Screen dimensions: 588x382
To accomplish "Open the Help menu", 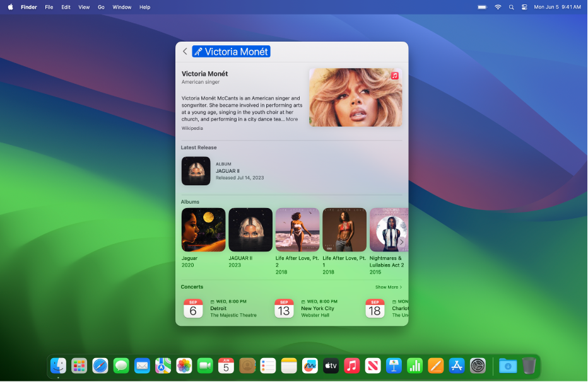I will 144,7.
